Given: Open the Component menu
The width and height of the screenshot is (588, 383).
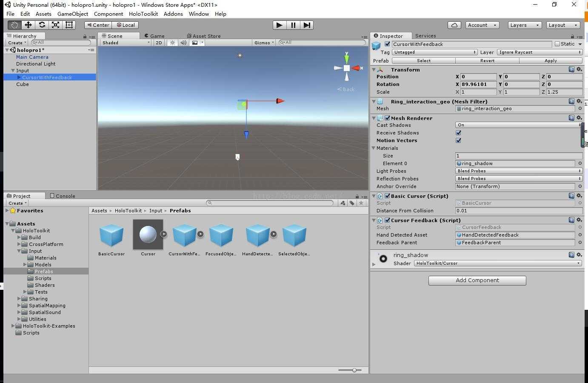Looking at the screenshot, I should pos(108,14).
